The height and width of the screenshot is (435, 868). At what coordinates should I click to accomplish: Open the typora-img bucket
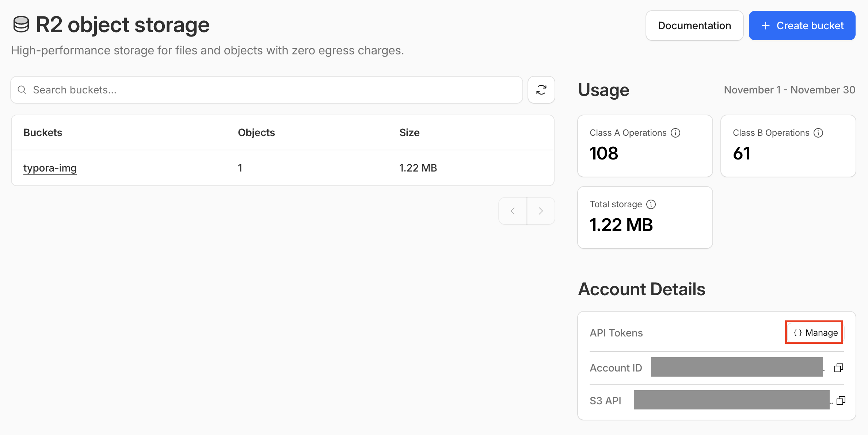click(x=50, y=168)
